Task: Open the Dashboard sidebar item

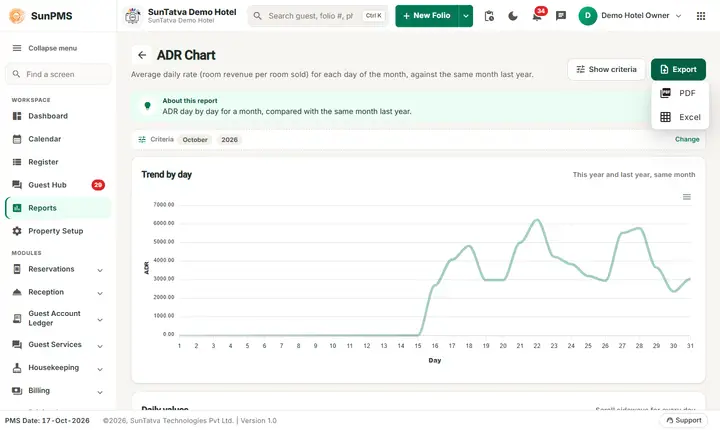Action: coord(58,116)
